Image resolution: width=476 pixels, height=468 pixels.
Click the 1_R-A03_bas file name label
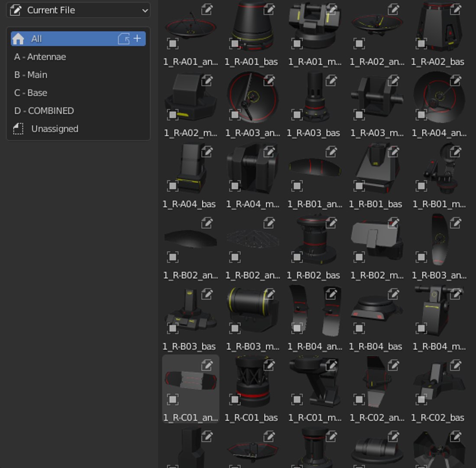click(313, 133)
